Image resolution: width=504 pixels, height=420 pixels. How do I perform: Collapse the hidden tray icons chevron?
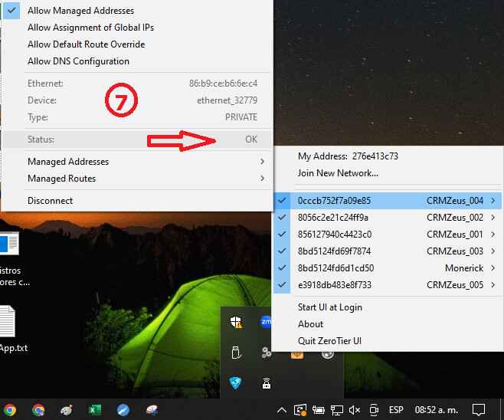(x=282, y=410)
